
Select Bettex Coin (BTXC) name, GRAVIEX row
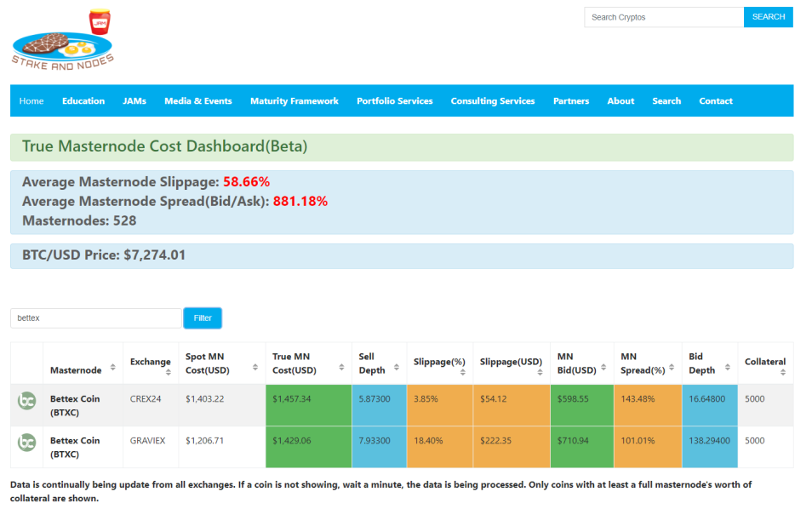click(x=75, y=448)
